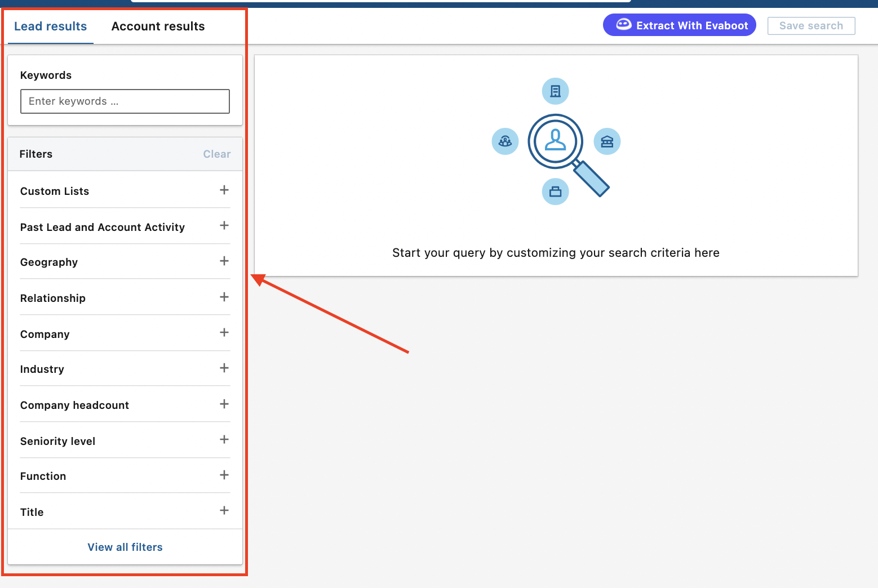Expand the Geography filter plus icon
Viewport: 878px width, 588px height.
pyautogui.click(x=224, y=261)
